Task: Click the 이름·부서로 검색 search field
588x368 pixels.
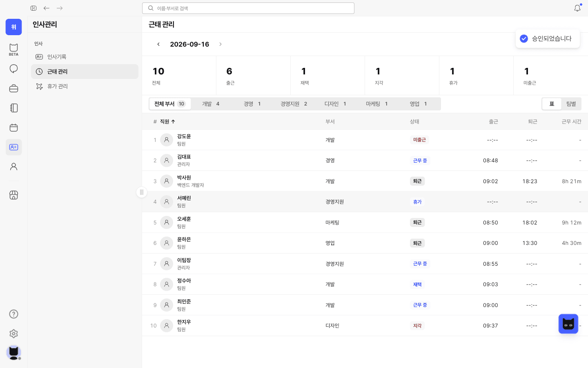Action: coord(248,8)
